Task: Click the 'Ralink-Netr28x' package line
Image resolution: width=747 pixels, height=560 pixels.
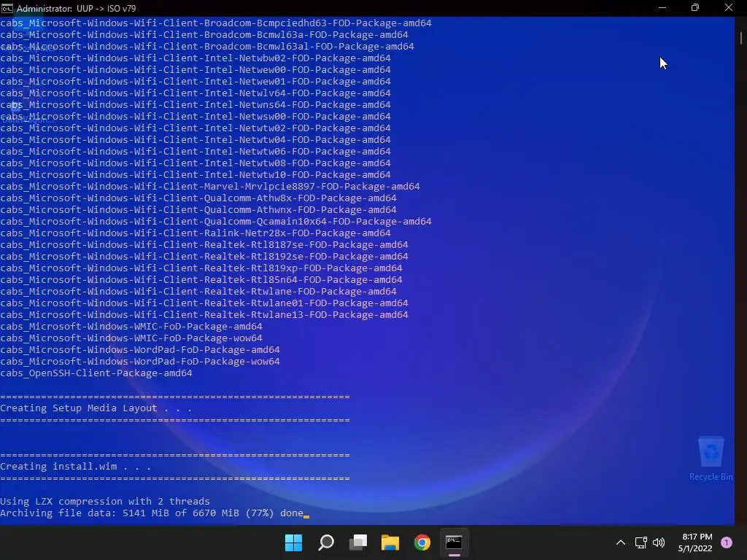Action: pos(196,233)
